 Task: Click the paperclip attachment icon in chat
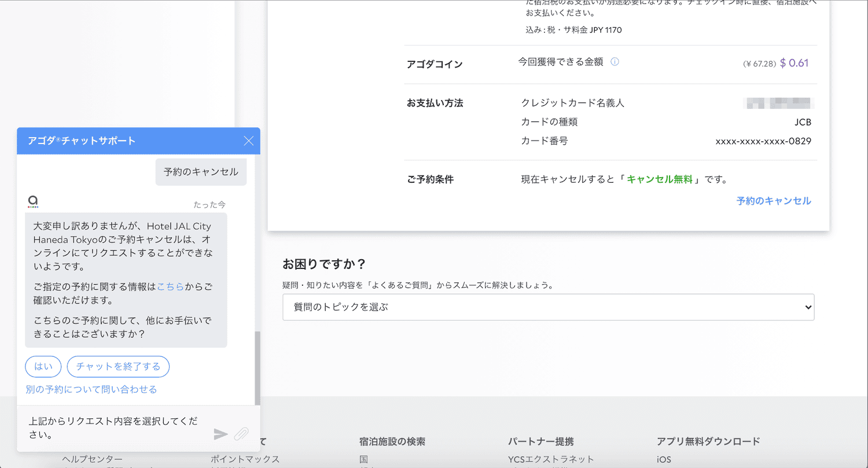click(x=241, y=434)
